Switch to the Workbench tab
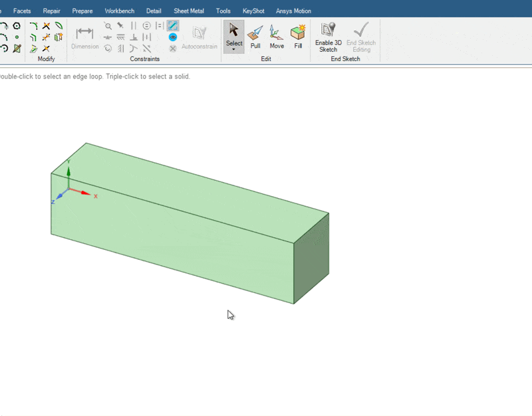Screen dimensions: 532x416 point(119,11)
